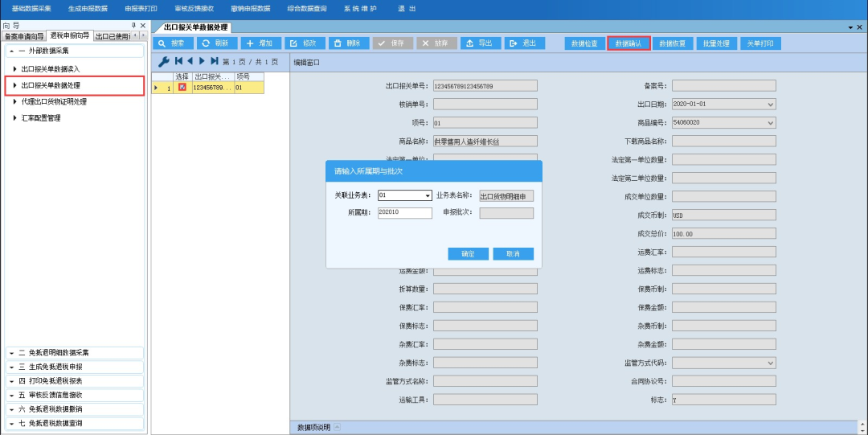Open the 生成申报数据 menu
The height and width of the screenshot is (435, 868).
point(88,9)
